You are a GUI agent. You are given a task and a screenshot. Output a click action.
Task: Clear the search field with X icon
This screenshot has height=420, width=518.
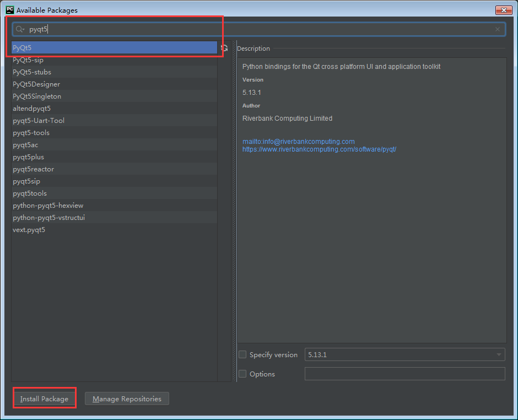[498, 29]
